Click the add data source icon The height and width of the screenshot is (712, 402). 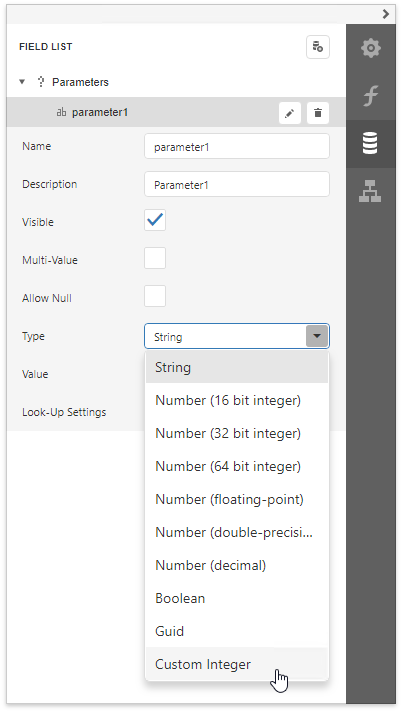pos(318,47)
